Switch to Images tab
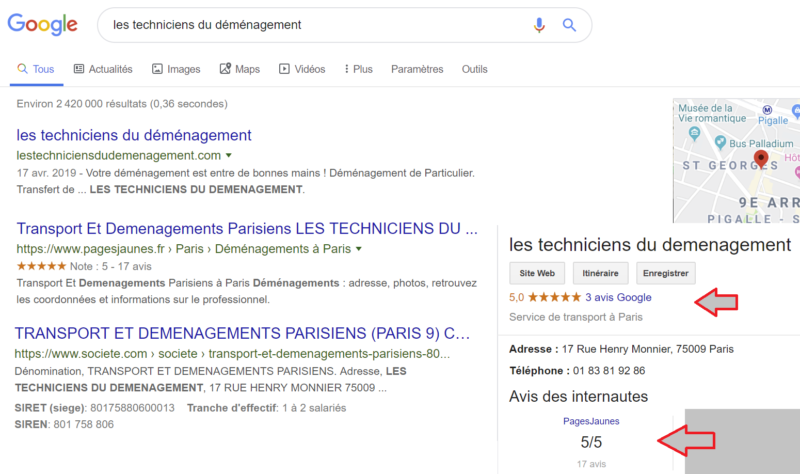Screen dimensions: 800x474 tap(176, 69)
